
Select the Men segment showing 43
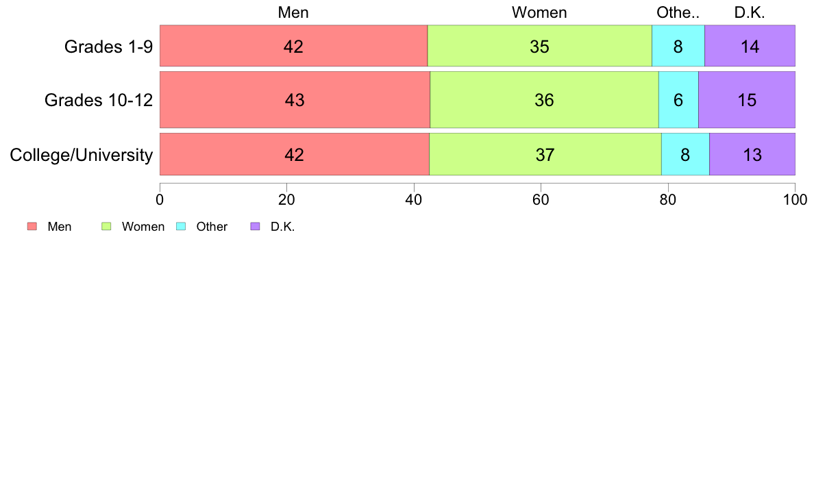[295, 100]
